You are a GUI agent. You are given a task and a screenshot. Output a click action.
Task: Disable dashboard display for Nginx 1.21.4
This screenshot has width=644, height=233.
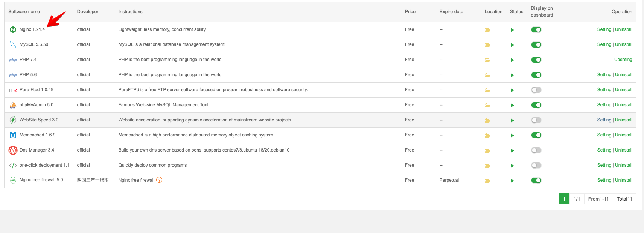(x=536, y=30)
